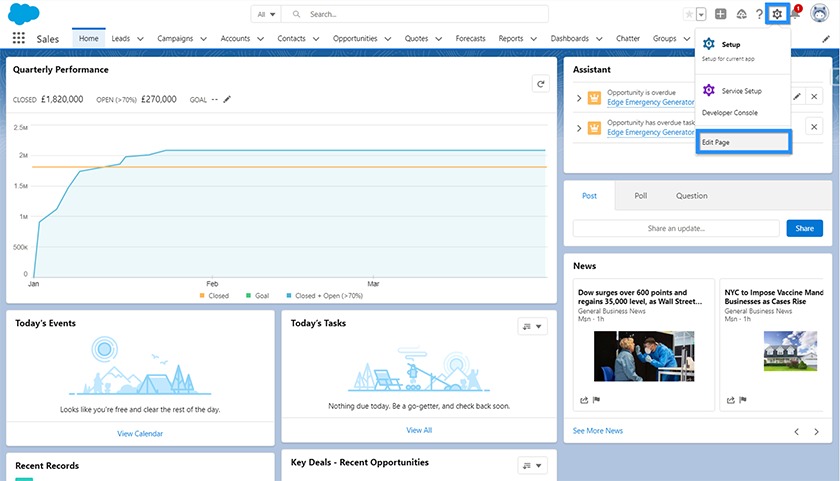Edit the quarterly goal pencil icon

pyautogui.click(x=227, y=99)
